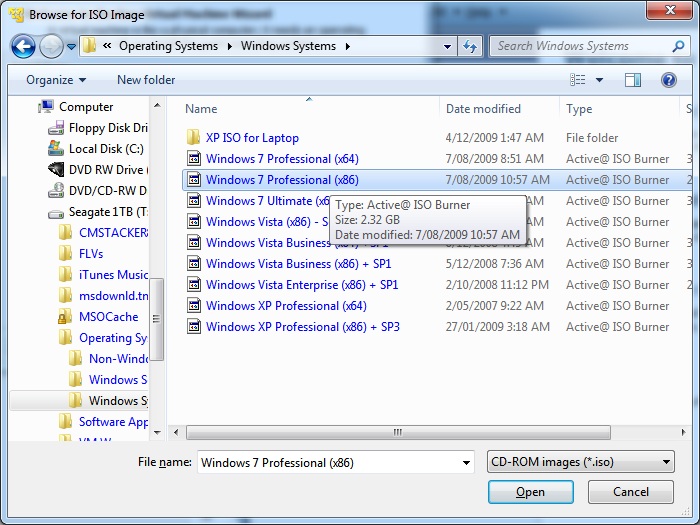
Task: Select the Seagate 1TB drive
Action: pos(108,212)
